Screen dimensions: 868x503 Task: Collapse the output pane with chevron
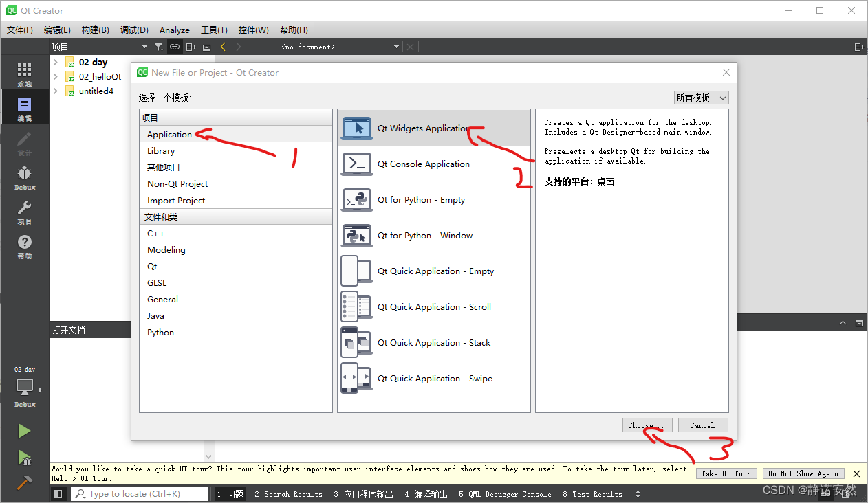pos(843,323)
